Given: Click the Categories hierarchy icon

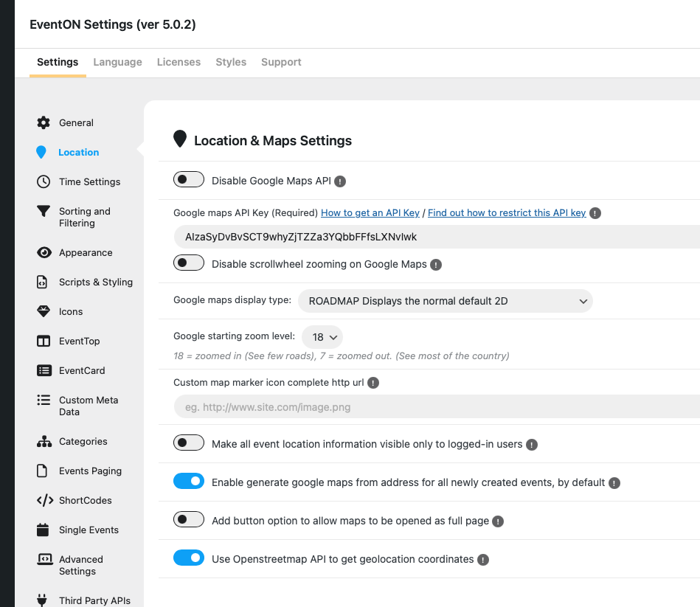Looking at the screenshot, I should pyautogui.click(x=44, y=441).
